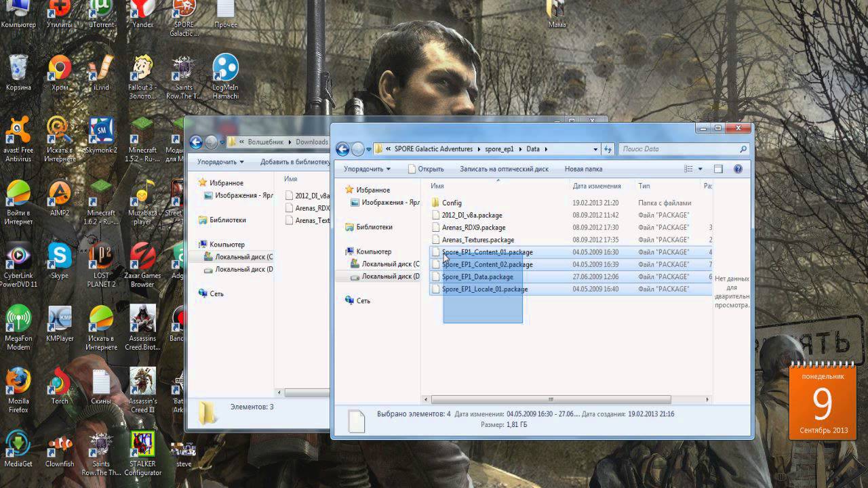Open the Мама folder on the desktop
This screenshot has width=868, height=488.
pyautogui.click(x=557, y=14)
